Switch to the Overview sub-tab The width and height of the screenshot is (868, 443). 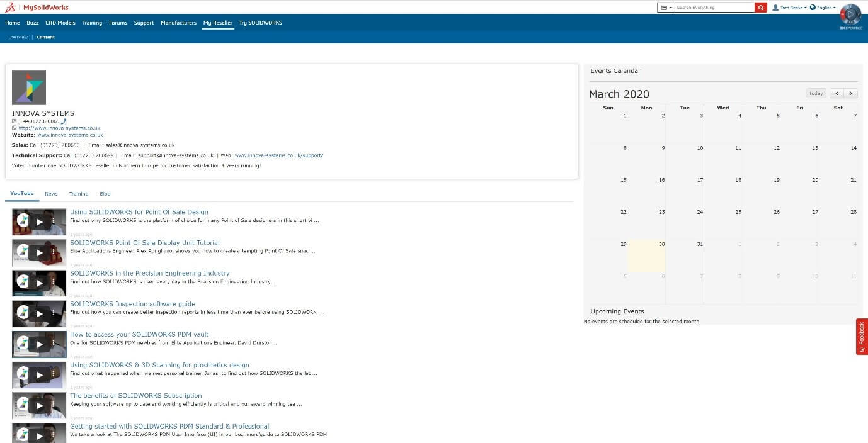click(18, 37)
